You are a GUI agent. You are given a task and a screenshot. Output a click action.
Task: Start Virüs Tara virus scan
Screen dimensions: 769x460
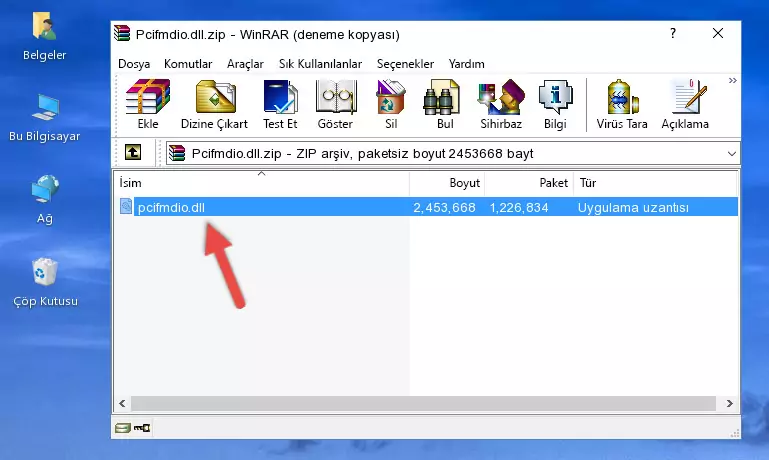(622, 104)
